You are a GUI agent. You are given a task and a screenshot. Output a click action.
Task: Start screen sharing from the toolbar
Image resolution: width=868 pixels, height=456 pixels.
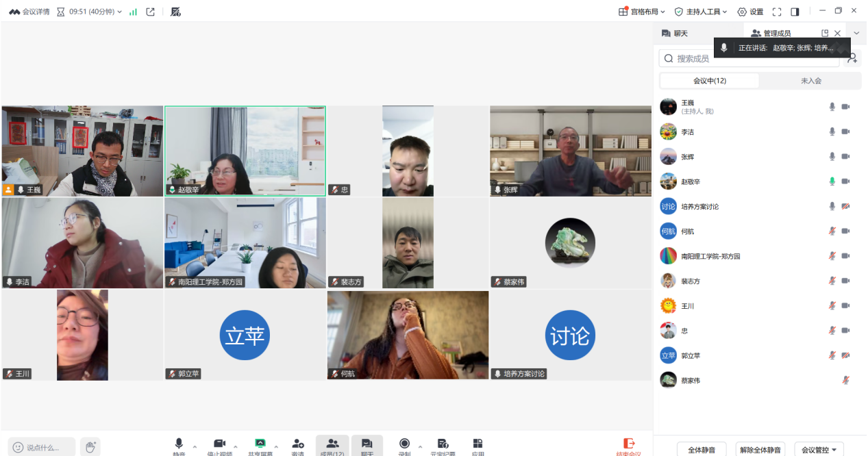(260, 444)
